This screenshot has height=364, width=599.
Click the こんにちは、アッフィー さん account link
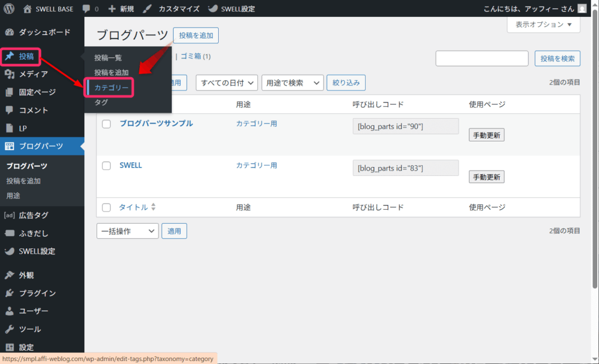pos(529,9)
